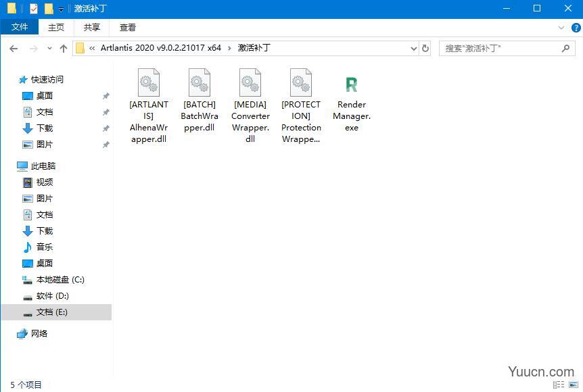Open the 主页 ribbon tab
This screenshot has width=583, height=392.
tap(55, 27)
